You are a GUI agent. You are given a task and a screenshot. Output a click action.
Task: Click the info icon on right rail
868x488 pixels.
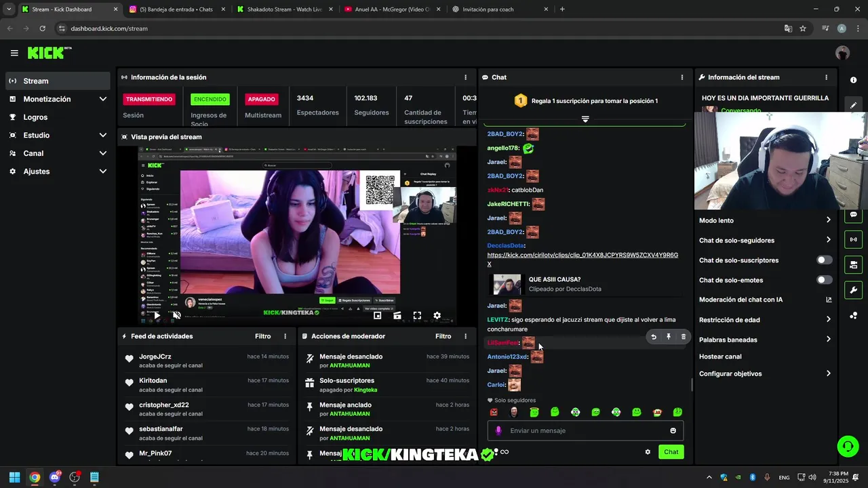point(853,80)
